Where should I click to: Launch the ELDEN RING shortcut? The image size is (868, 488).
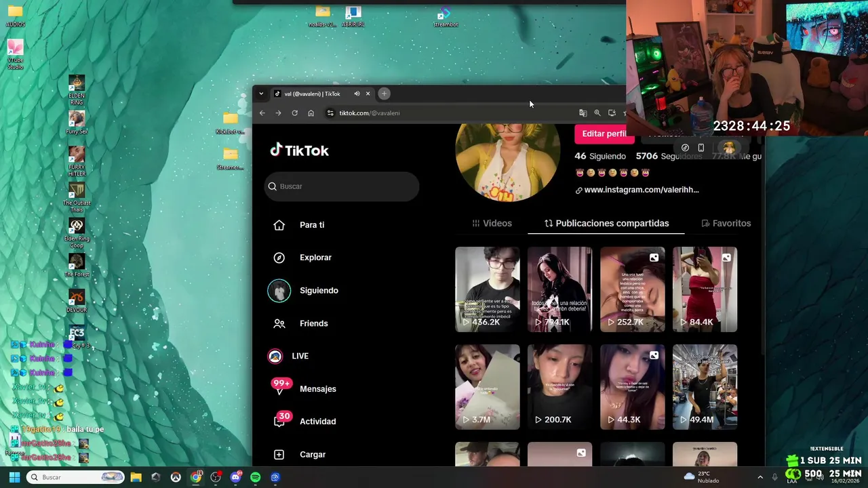pyautogui.click(x=77, y=90)
